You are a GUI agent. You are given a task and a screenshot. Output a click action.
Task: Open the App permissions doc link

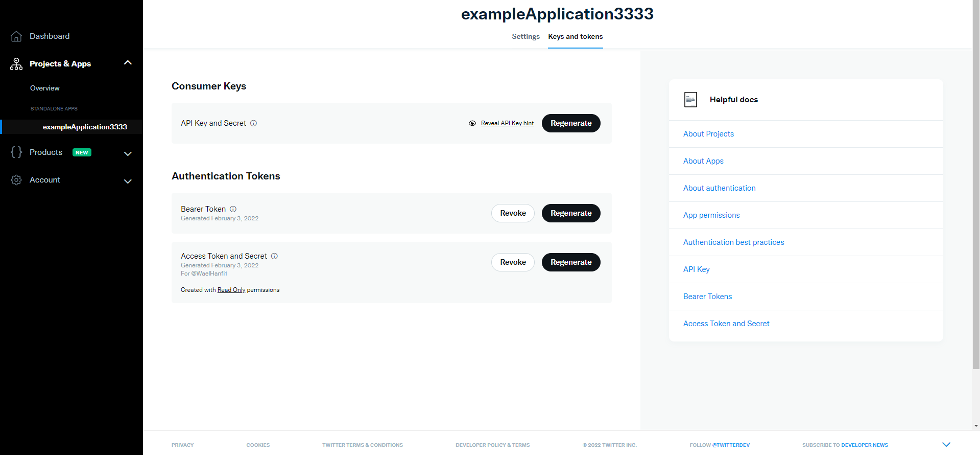711,215
